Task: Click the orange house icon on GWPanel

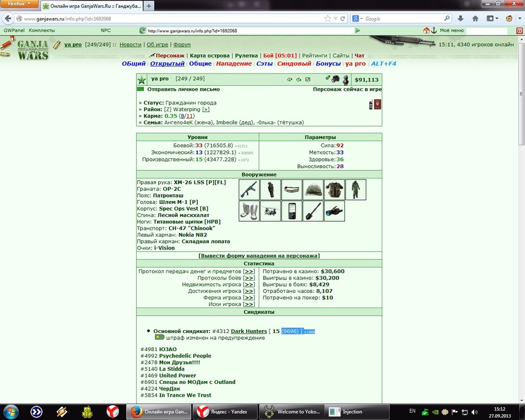Action: (x=426, y=30)
